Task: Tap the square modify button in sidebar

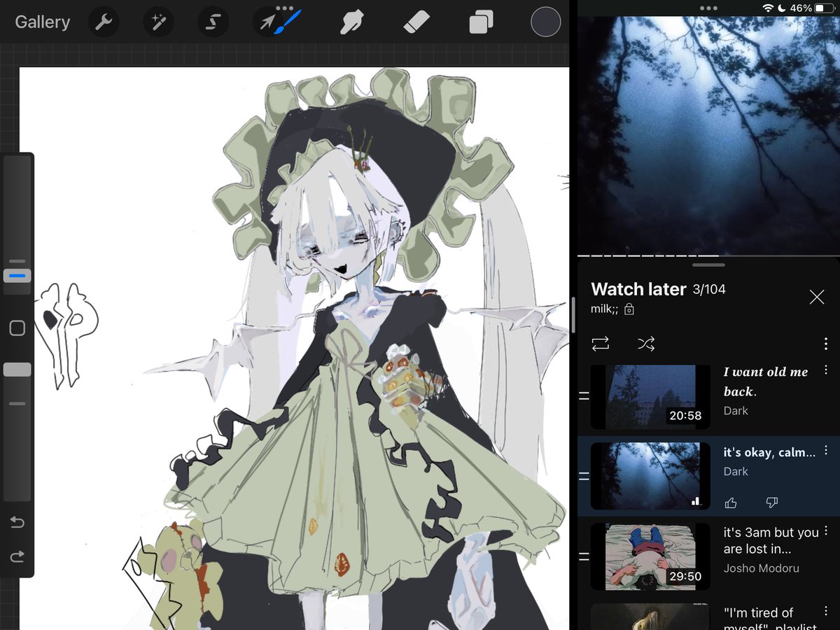Action: pyautogui.click(x=17, y=328)
